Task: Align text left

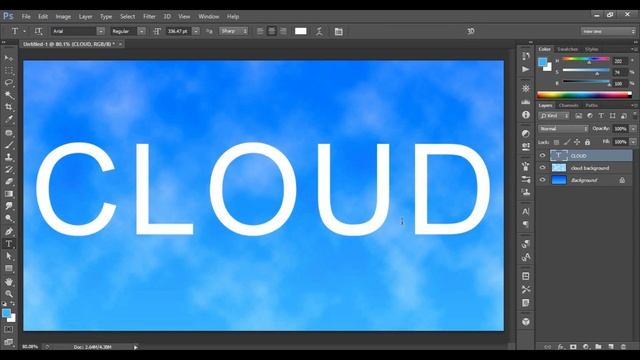Action: pyautogui.click(x=260, y=31)
